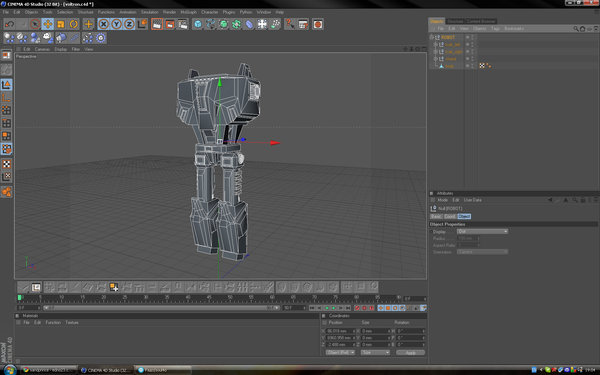Click the Render to Picture Viewer icon
Image resolution: width=600 pixels, height=375 pixels.
pos(170,24)
